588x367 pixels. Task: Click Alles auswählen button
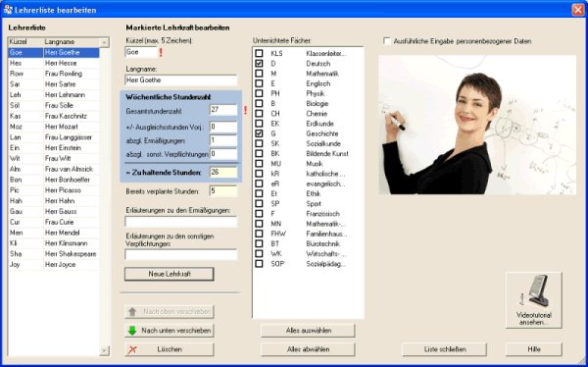click(x=308, y=331)
